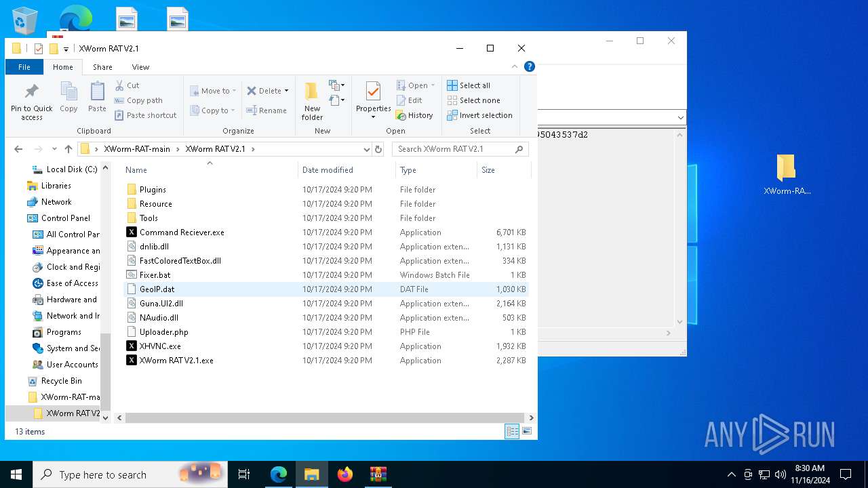The image size is (868, 488).
Task: Open Microsoft Edge from the taskbar
Action: coord(279,474)
